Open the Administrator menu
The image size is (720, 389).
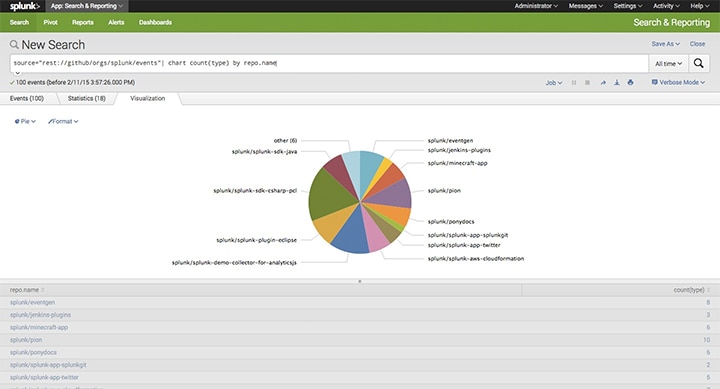point(536,6)
